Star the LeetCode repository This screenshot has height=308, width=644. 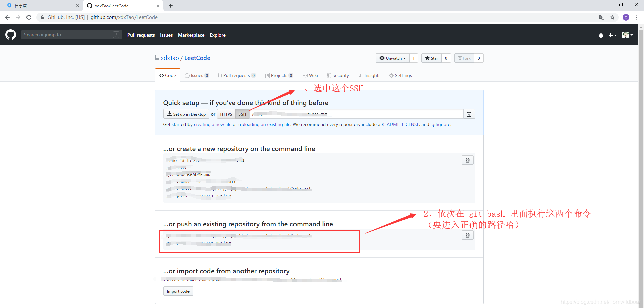click(431, 58)
